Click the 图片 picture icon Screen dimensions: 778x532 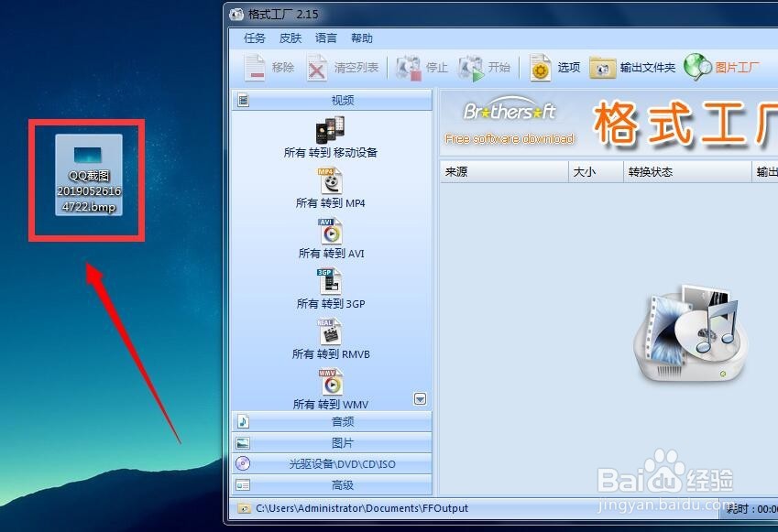(243, 443)
